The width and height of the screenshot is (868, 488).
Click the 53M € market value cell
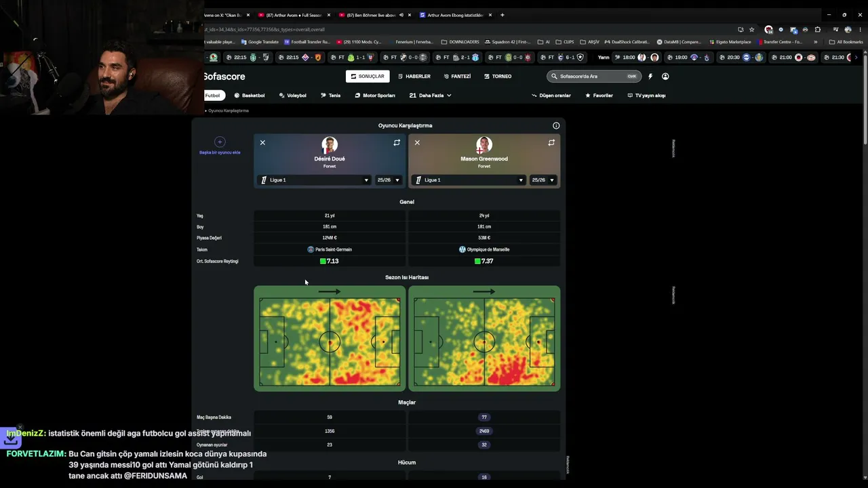[x=484, y=238]
